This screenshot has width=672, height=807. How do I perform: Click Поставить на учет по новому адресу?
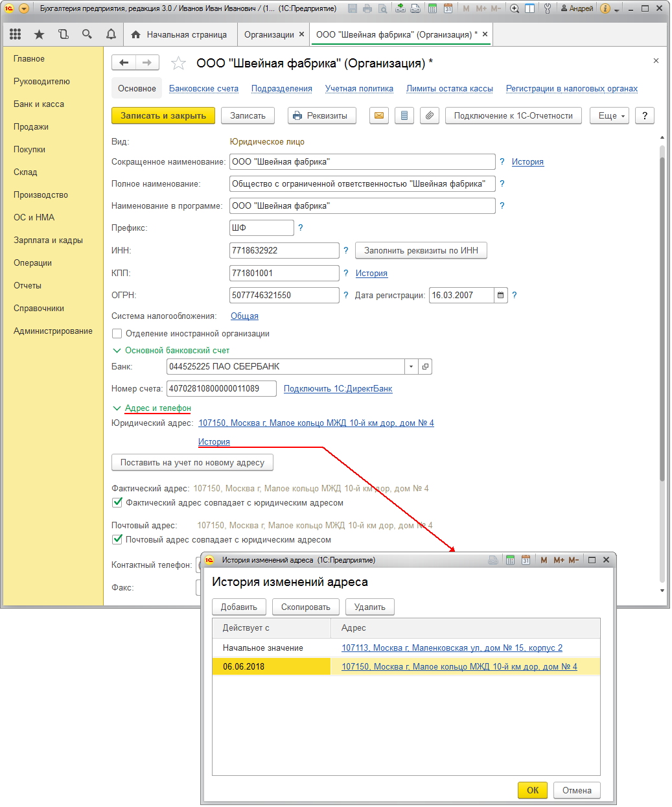tap(192, 462)
